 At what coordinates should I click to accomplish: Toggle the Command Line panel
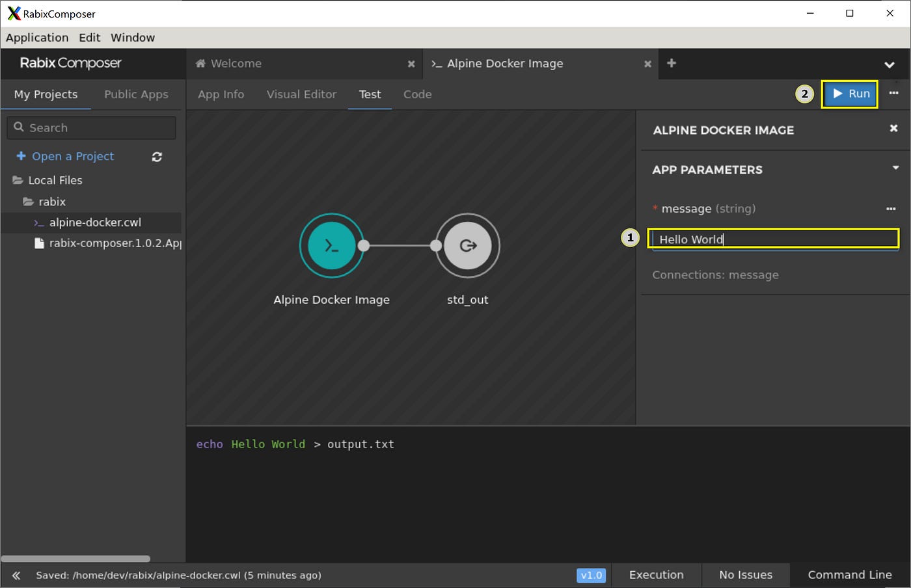coord(850,575)
